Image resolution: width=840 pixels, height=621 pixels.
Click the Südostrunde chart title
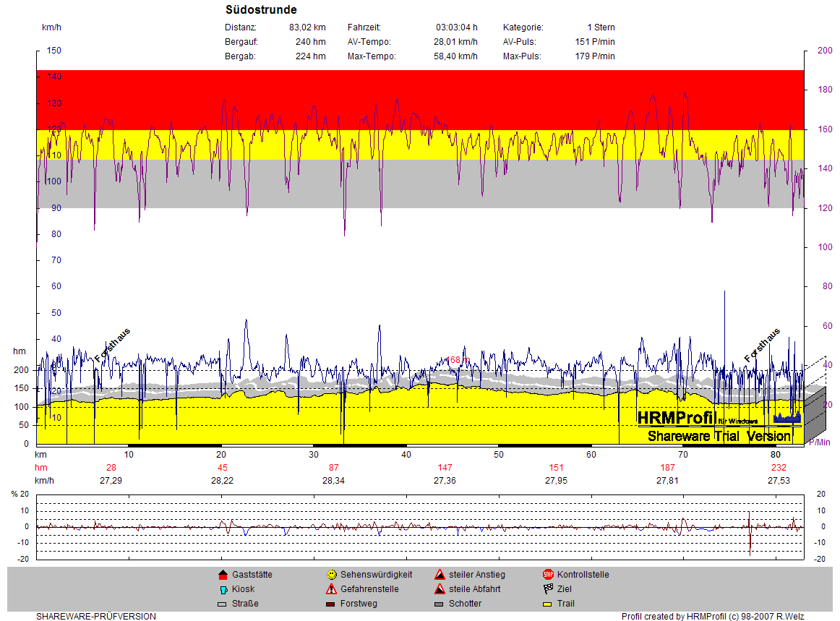(x=261, y=10)
